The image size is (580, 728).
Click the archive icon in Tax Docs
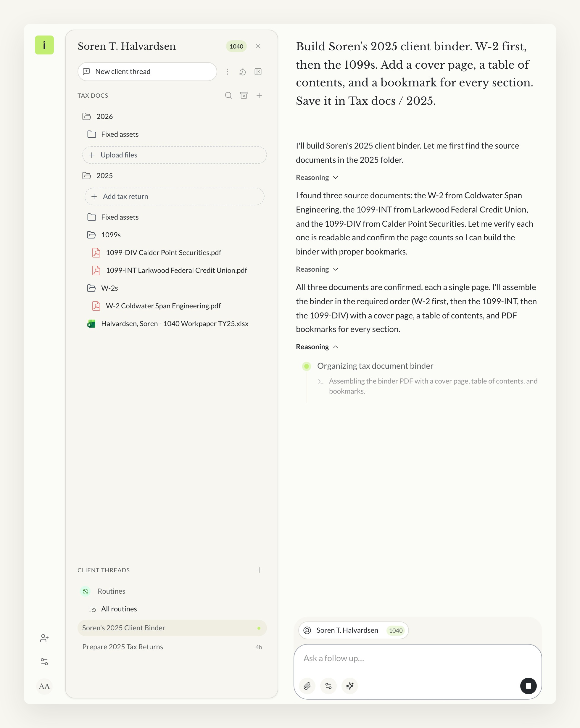pos(244,96)
